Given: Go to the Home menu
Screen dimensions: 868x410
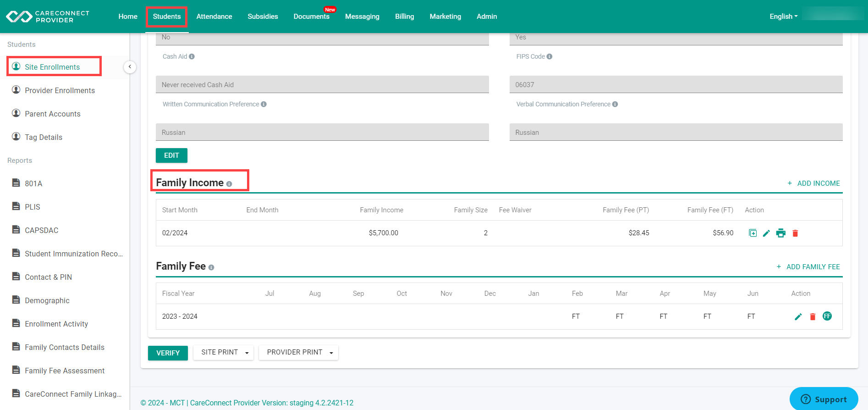Looking at the screenshot, I should point(128,17).
